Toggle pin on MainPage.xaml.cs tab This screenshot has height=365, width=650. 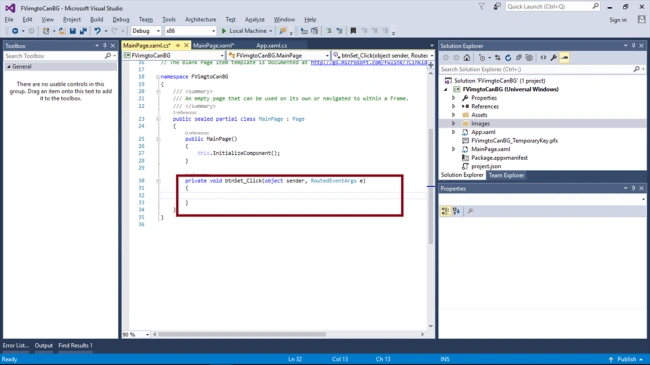[x=178, y=45]
